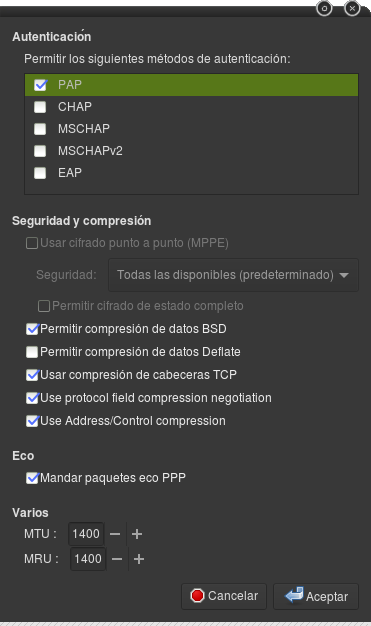Viewport: 371px width, 626px height.
Task: Disable Usar compresión de cabeceras TCP
Action: click(x=32, y=375)
